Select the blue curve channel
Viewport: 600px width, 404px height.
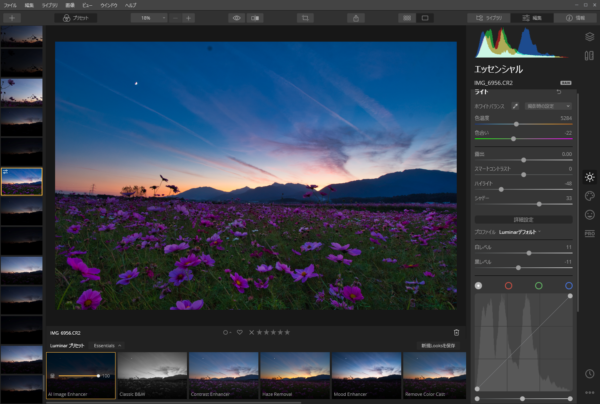coord(568,285)
